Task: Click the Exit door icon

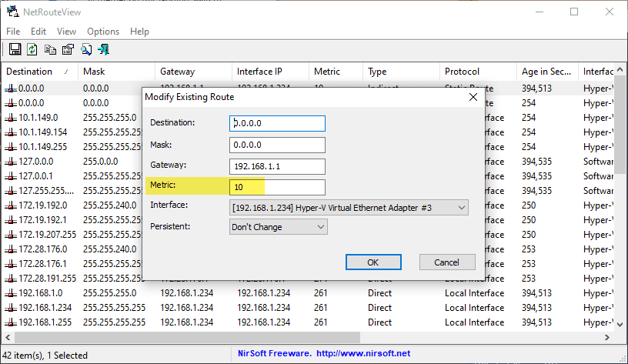Action: pos(103,50)
